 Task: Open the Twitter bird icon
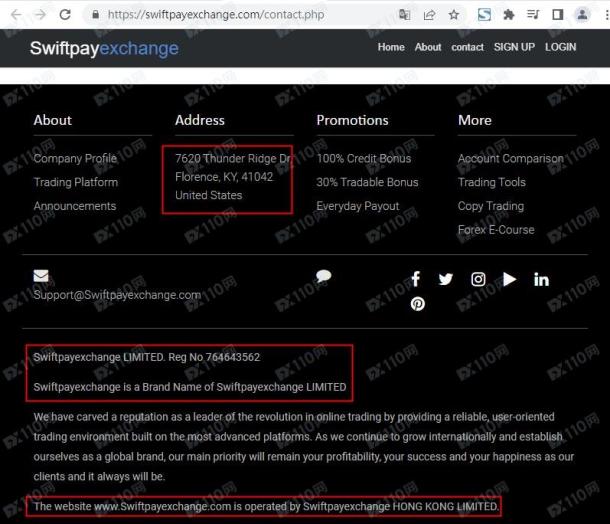(446, 279)
